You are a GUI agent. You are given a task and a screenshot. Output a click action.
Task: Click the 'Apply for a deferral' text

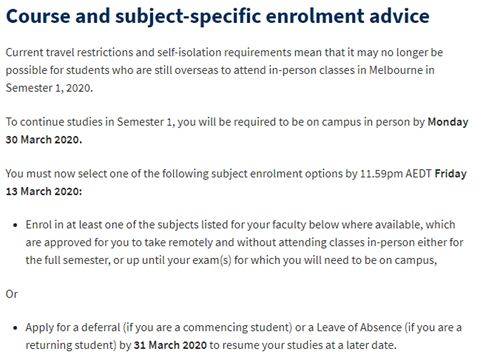click(73, 328)
